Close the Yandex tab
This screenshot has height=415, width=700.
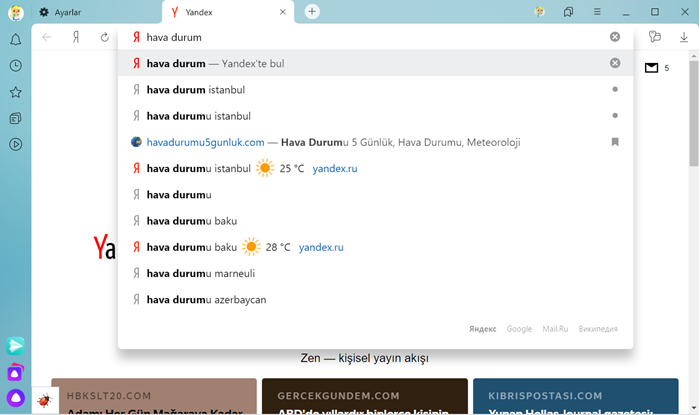coord(283,12)
